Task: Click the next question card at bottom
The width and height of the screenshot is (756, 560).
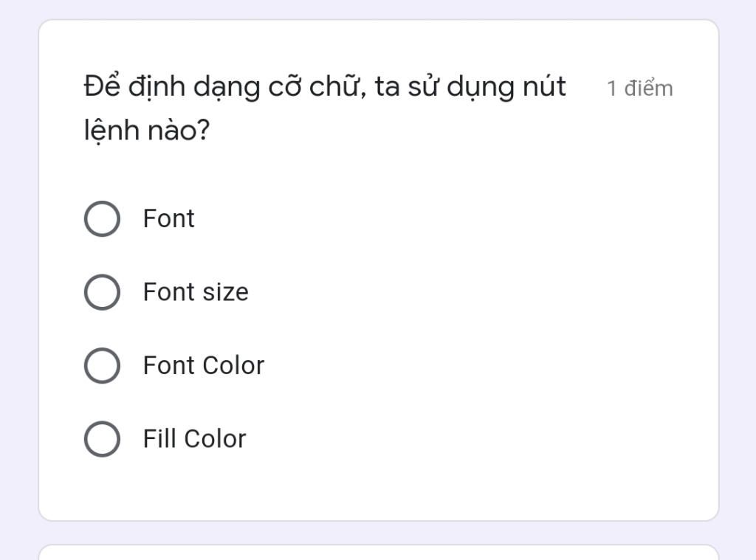Action: tap(378, 553)
